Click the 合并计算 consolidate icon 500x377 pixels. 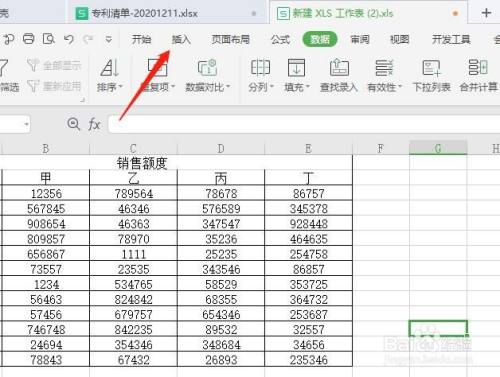(478, 68)
